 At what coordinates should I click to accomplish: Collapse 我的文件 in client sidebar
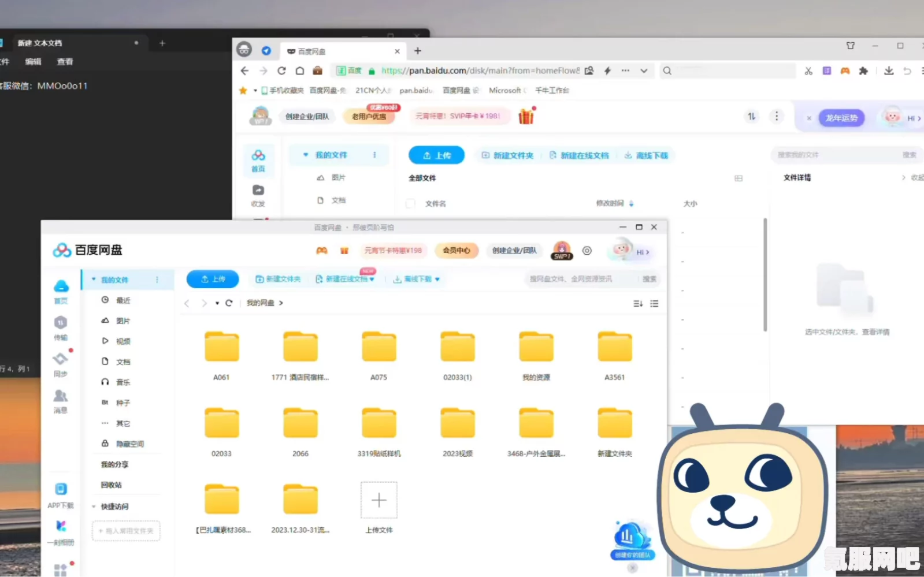(x=94, y=280)
